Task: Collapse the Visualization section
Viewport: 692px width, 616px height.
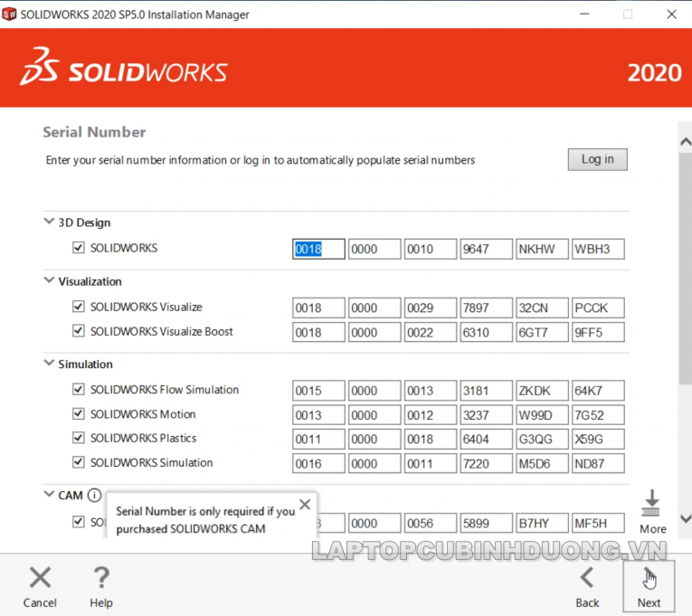Action: [x=49, y=280]
